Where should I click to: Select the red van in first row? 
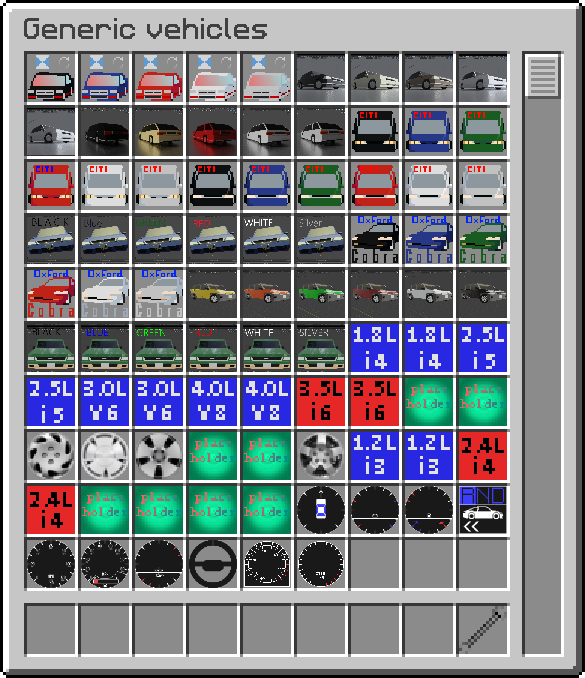pos(159,78)
